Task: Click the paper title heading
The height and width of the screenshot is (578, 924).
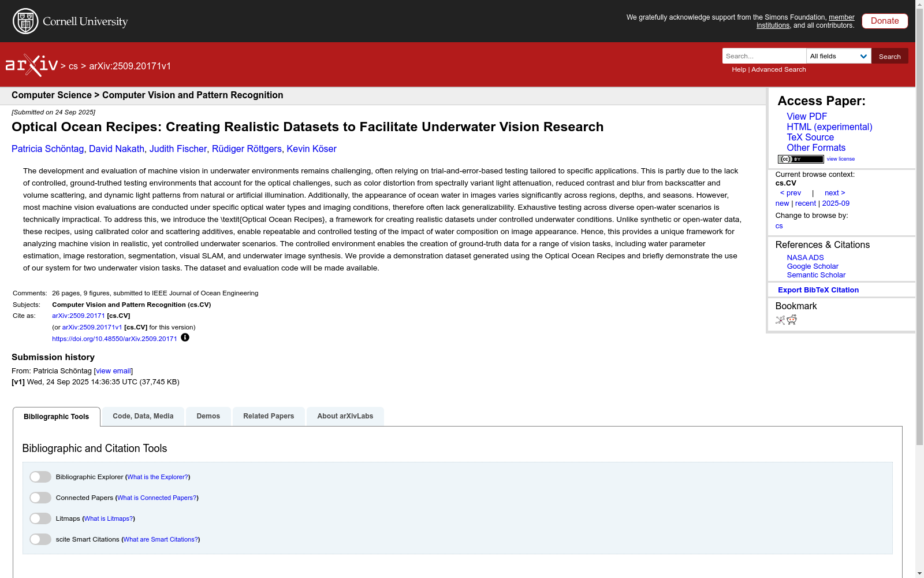Action: (x=307, y=127)
